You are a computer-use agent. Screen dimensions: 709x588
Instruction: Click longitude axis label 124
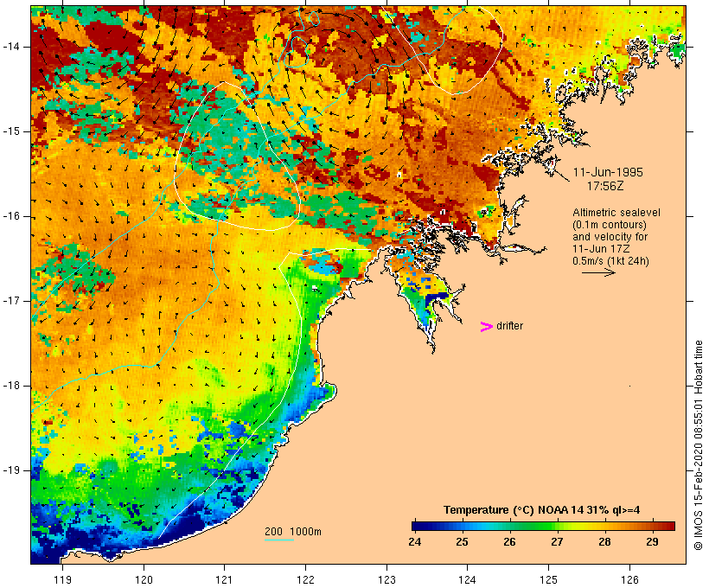(467, 579)
